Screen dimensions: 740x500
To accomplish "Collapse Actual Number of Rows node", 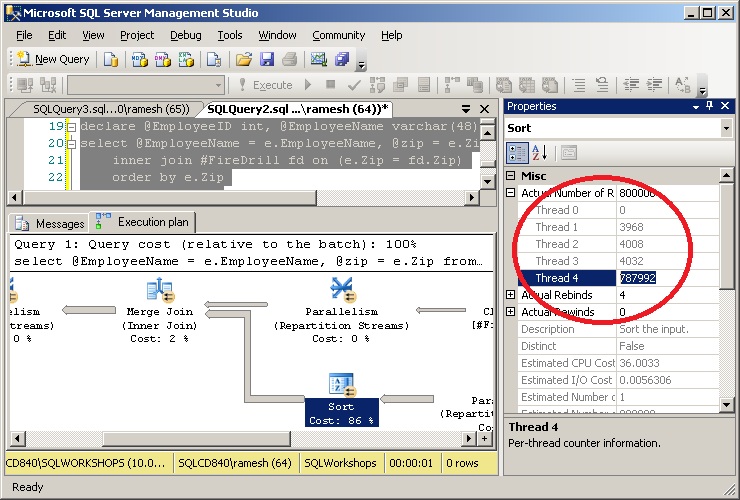I will (511, 193).
